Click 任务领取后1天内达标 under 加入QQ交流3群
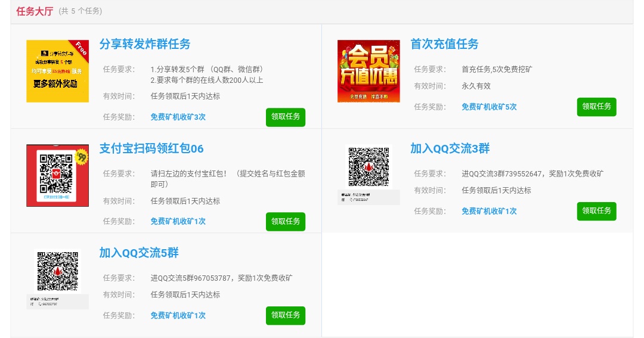 pyautogui.click(x=496, y=191)
